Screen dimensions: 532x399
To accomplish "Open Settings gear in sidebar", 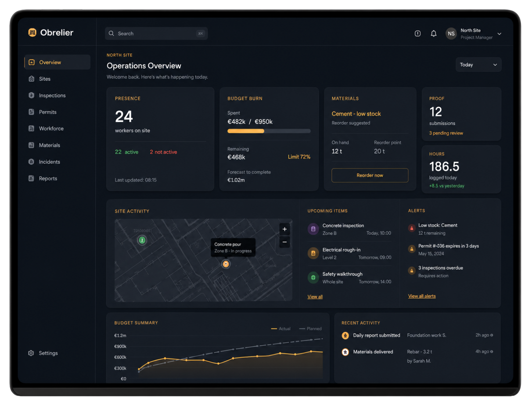I will (x=31, y=353).
